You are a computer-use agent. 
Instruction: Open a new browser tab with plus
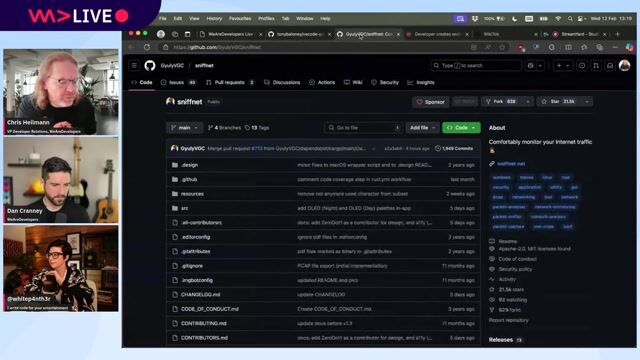point(618,34)
